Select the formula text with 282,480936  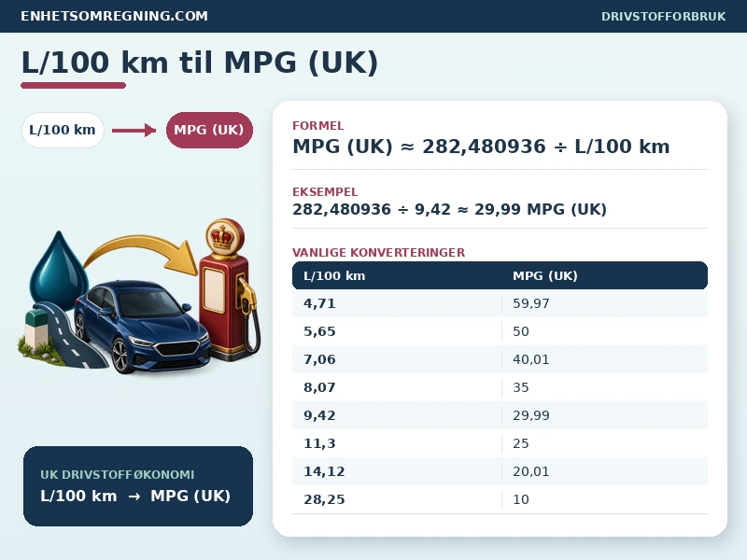tap(481, 147)
